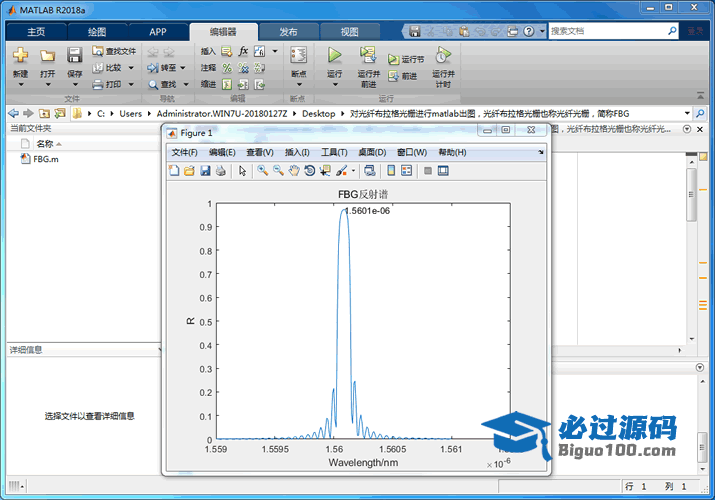Viewport: 715px width, 500px height.
Task: Click the Run and Time (运行并计时) icon
Action: [443, 56]
